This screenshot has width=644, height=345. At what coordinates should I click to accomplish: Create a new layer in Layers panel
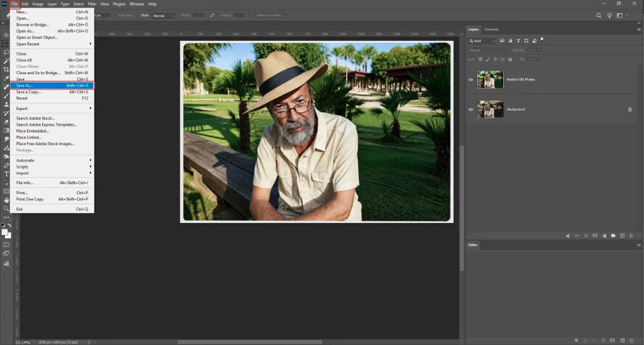pos(622,236)
